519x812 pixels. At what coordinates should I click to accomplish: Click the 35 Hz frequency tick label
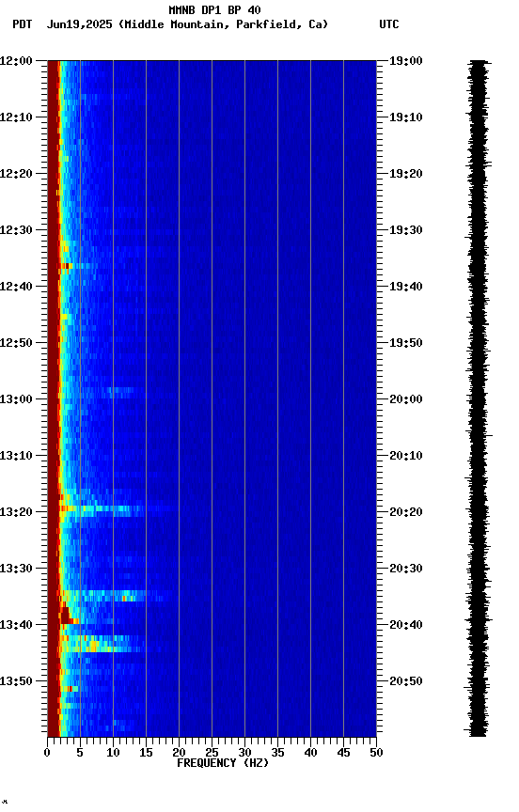point(277,753)
